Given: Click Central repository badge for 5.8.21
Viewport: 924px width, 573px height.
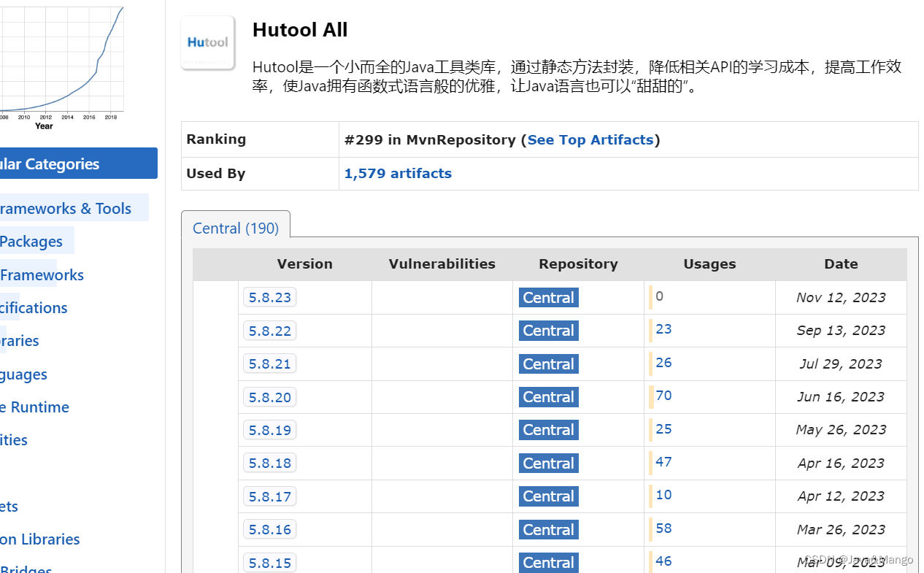Looking at the screenshot, I should [549, 364].
